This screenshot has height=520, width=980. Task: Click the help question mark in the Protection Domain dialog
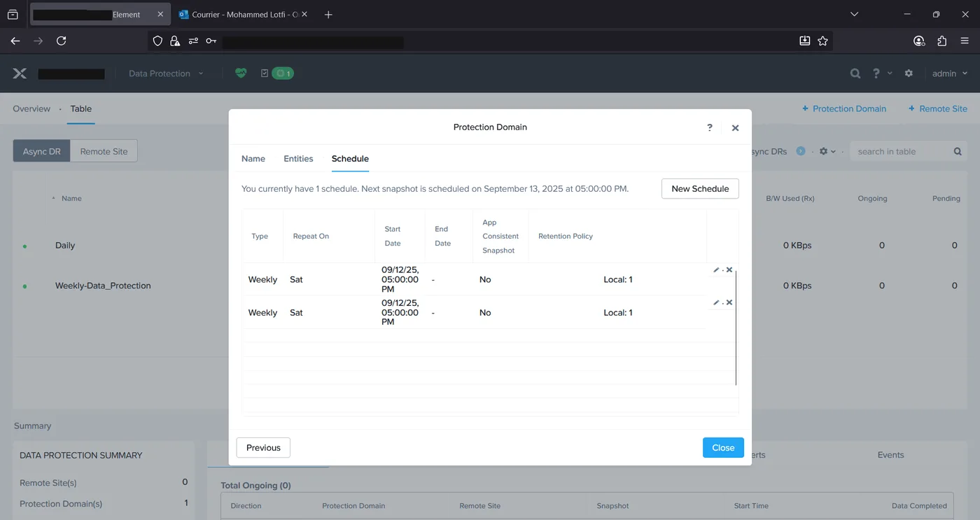(710, 127)
